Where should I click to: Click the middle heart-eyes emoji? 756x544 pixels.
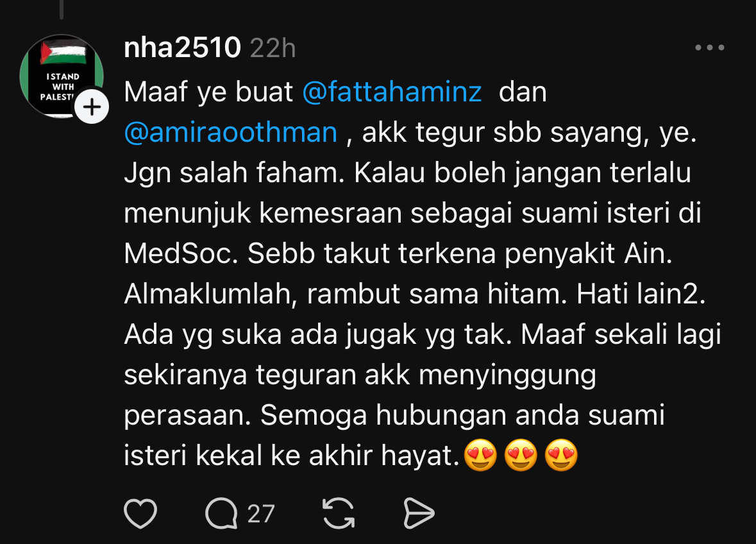pyautogui.click(x=521, y=455)
